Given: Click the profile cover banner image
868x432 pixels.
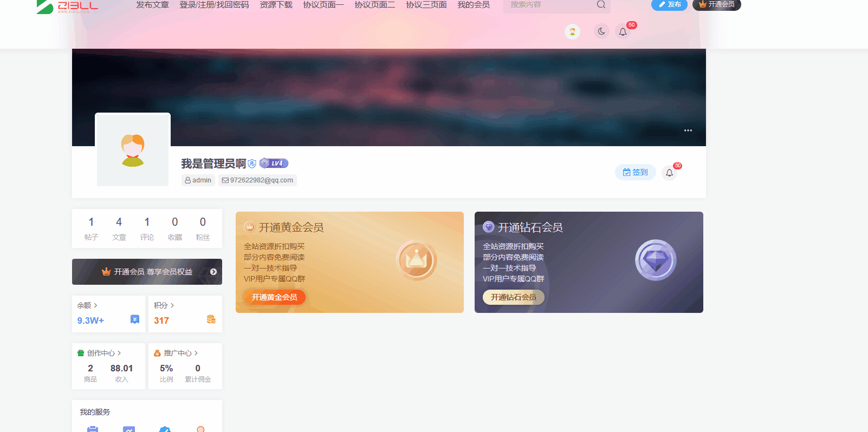Looking at the screenshot, I should point(389,97).
